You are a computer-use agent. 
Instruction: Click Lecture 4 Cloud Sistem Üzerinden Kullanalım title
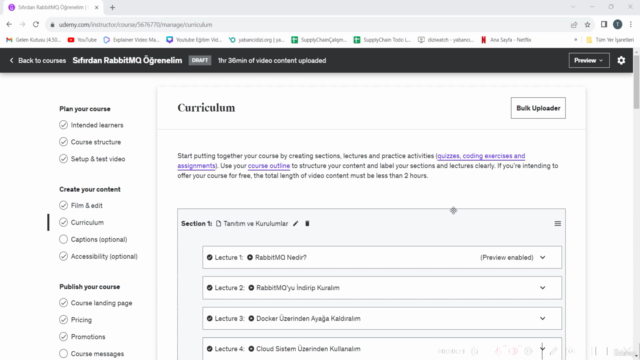(x=308, y=349)
